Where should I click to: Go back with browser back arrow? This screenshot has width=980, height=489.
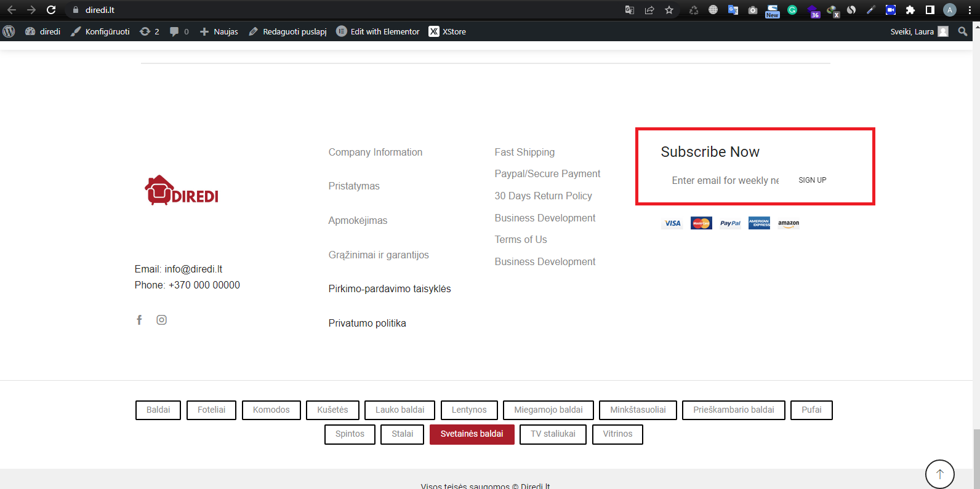(11, 10)
